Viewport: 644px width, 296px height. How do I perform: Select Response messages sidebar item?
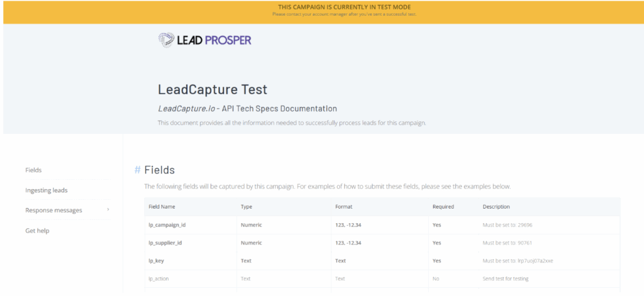[53, 210]
